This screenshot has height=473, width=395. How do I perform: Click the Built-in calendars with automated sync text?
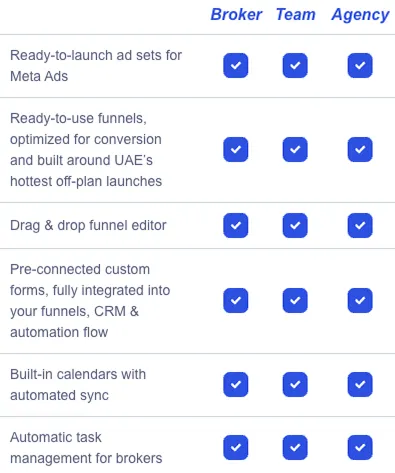tap(78, 385)
